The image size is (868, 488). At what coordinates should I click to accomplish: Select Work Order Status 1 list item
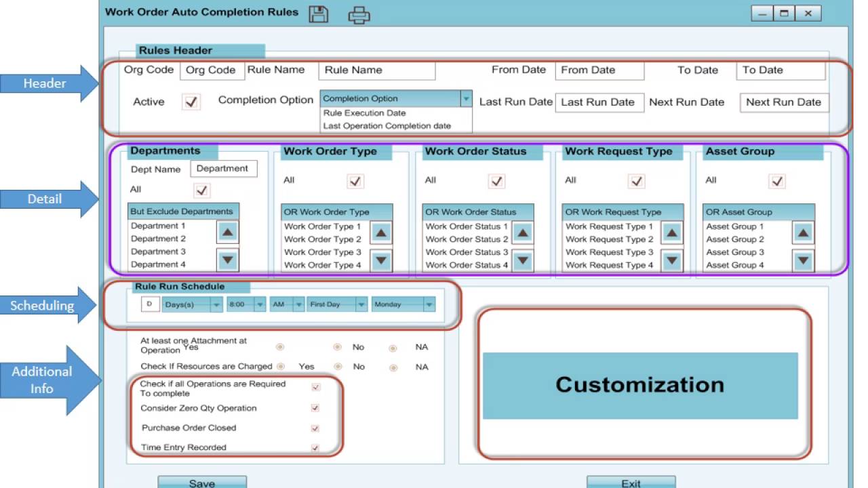click(467, 226)
